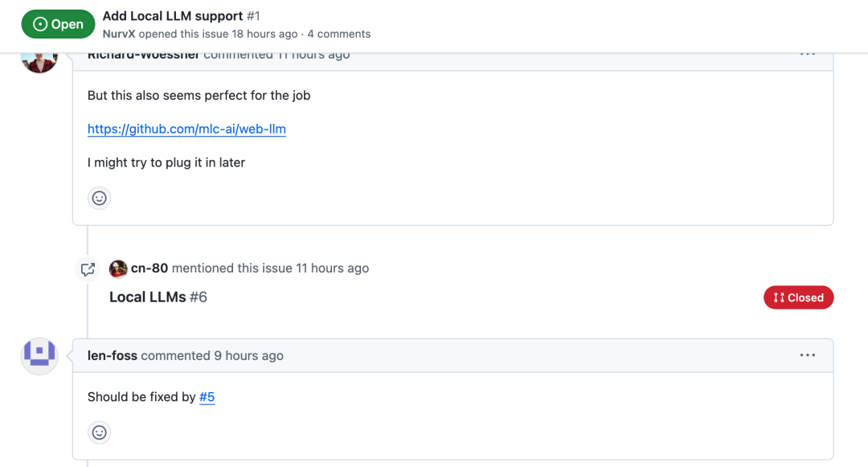The height and width of the screenshot is (467, 868).
Task: Click the '9 hours ago' comment timestamp
Action: pos(248,356)
